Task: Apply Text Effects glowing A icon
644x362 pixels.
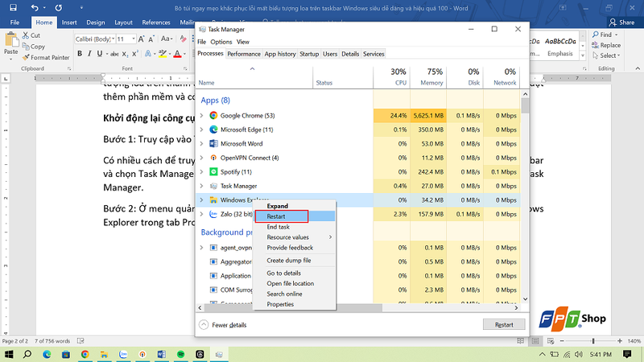Action: [148, 54]
